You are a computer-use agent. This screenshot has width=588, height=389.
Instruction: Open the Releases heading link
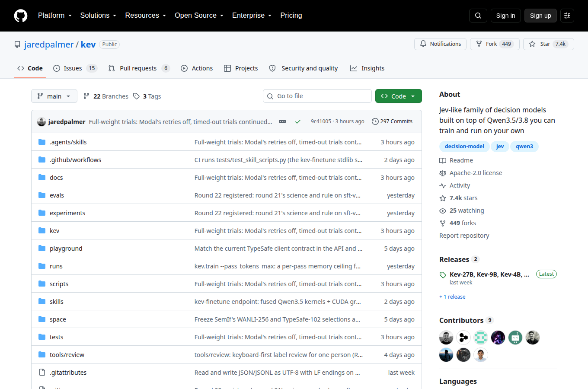459,259
